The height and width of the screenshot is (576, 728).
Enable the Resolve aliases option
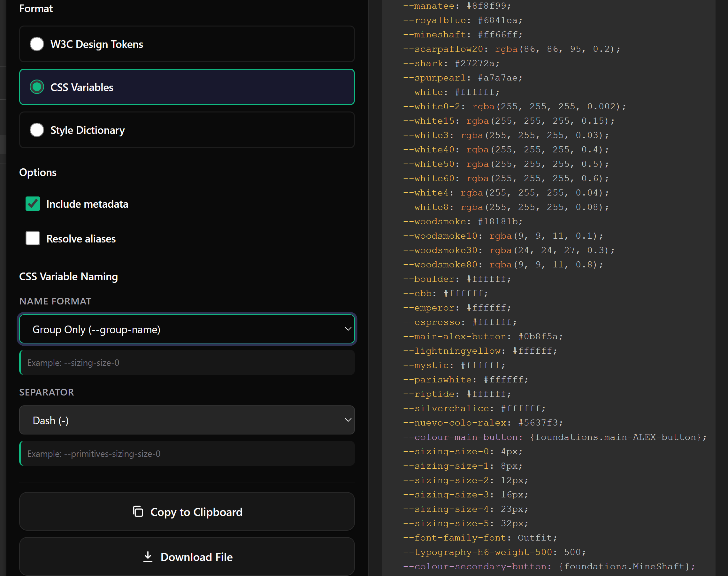32,238
